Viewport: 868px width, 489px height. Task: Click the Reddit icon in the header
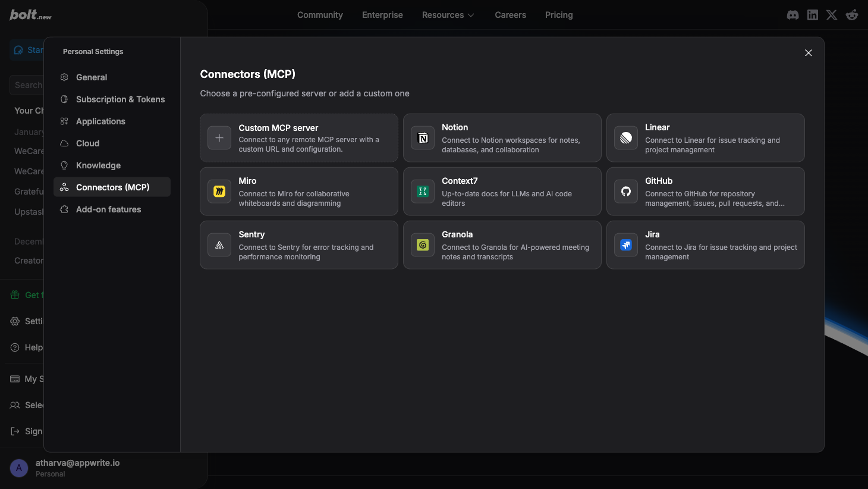pyautogui.click(x=851, y=15)
